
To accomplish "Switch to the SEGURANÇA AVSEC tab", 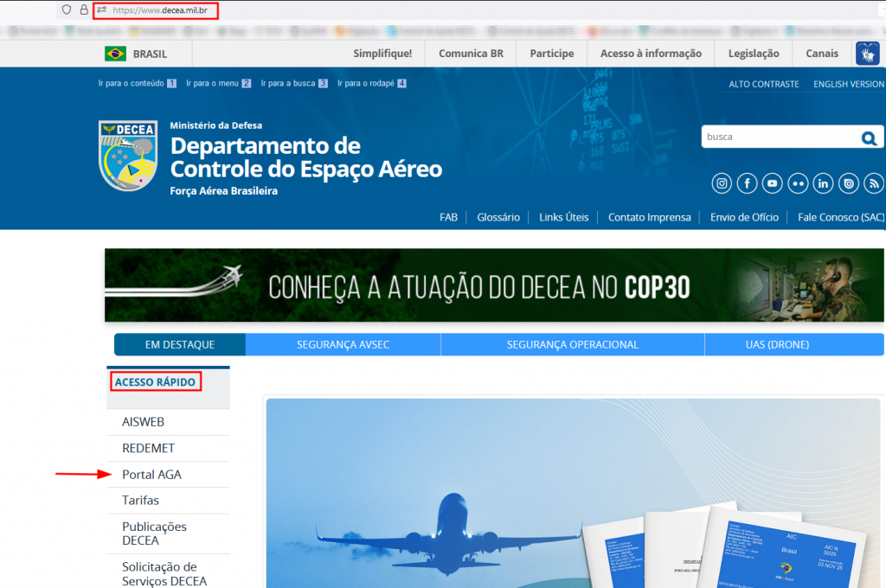I will click(x=343, y=345).
